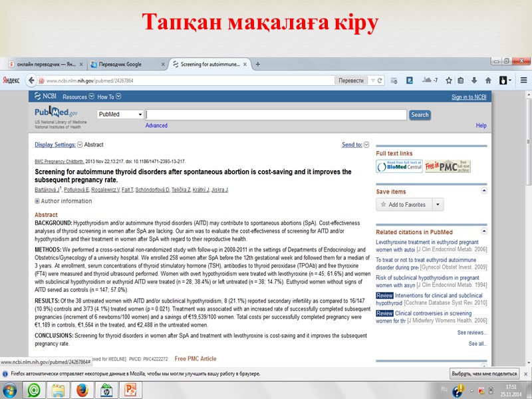
Task: Open File Explorer from the taskbar
Action: pos(58,390)
